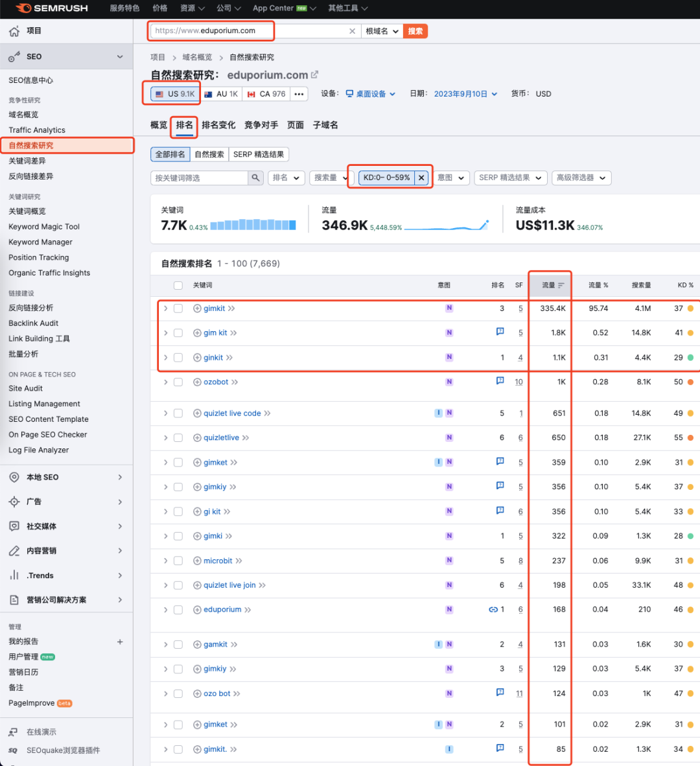The image size is (700, 766).
Task: Click the plus icon next to gimkit keyword
Action: coord(198,308)
